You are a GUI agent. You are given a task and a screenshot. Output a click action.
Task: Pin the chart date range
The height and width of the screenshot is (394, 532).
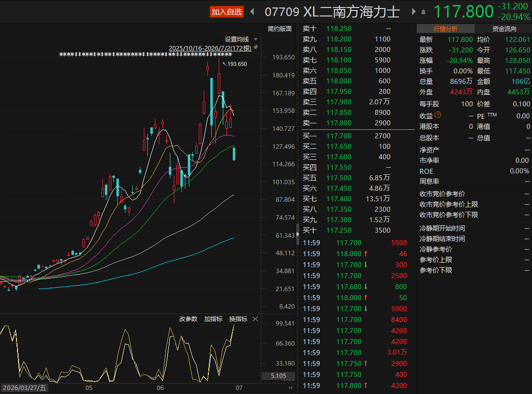256,47
